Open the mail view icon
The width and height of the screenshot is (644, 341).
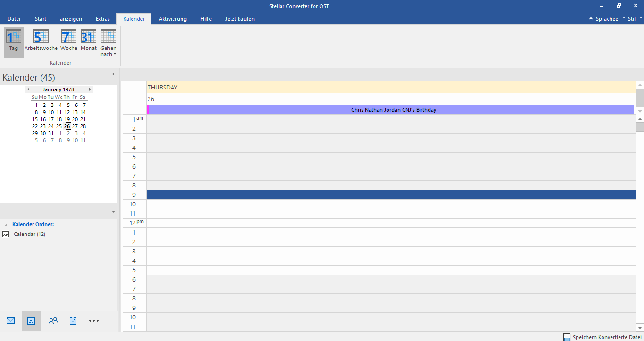(x=11, y=321)
